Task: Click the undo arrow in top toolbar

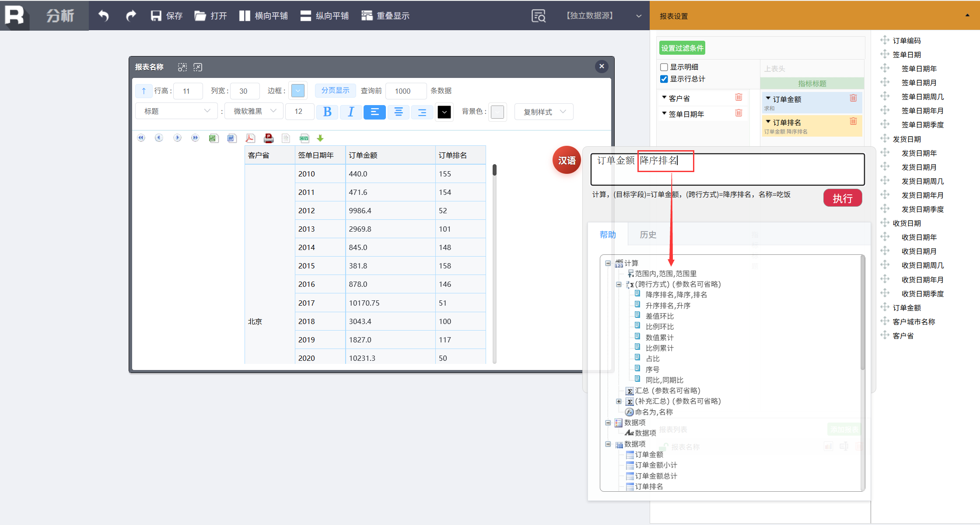Action: pos(103,16)
